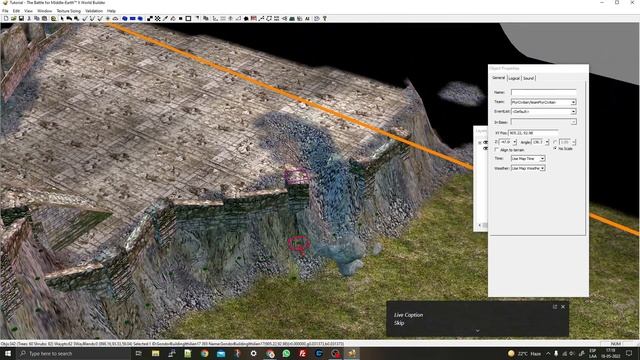Image resolution: width=640 pixels, height=360 pixels.
Task: Click the Angle value spinner arrows
Action: coord(547,142)
